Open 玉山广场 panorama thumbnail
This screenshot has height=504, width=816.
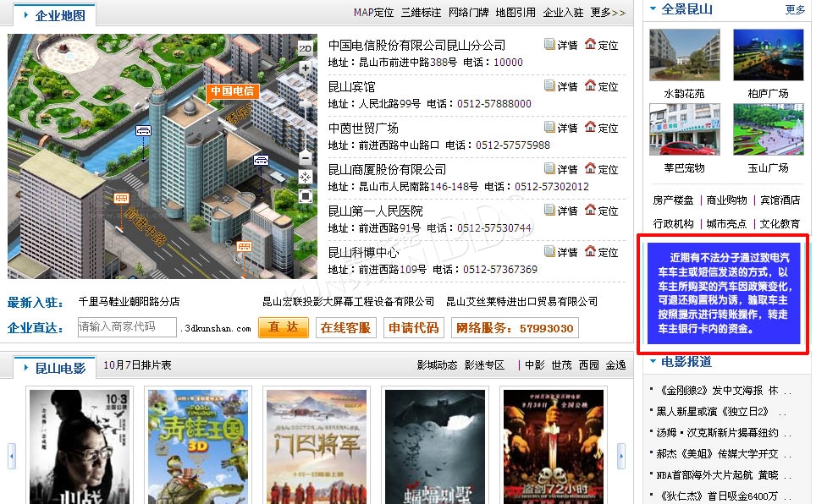[x=768, y=129]
